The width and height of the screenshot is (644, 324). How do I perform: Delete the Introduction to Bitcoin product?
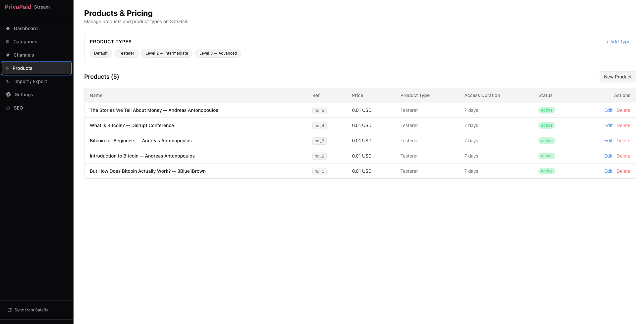click(623, 156)
